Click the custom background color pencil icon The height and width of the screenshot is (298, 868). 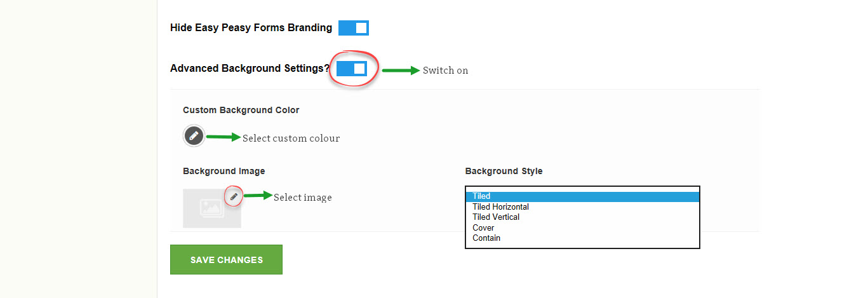[x=194, y=136]
